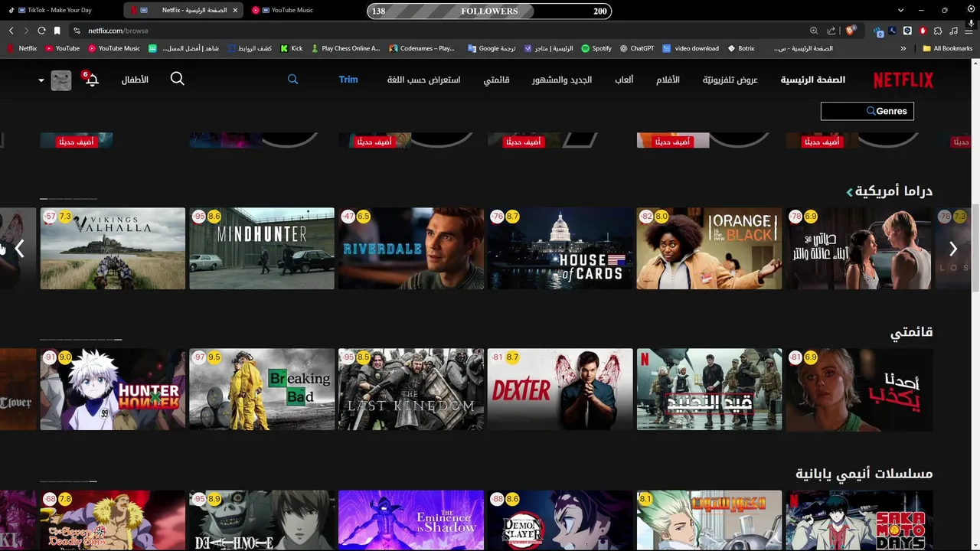The width and height of the screenshot is (980, 551).
Task: Open The Seven Deadly Sins thumbnail
Action: click(113, 520)
